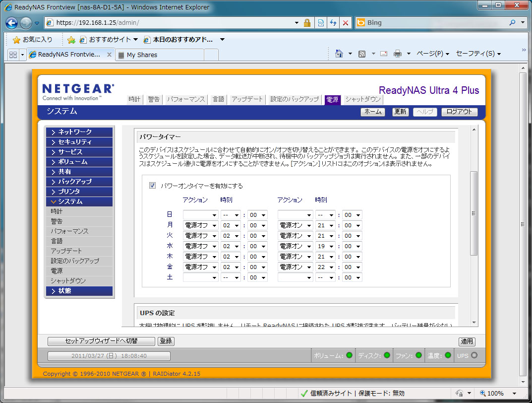This screenshot has width=532, height=403.
Task: Click the inner settings panel scrollbar thumb
Action: (x=473, y=213)
